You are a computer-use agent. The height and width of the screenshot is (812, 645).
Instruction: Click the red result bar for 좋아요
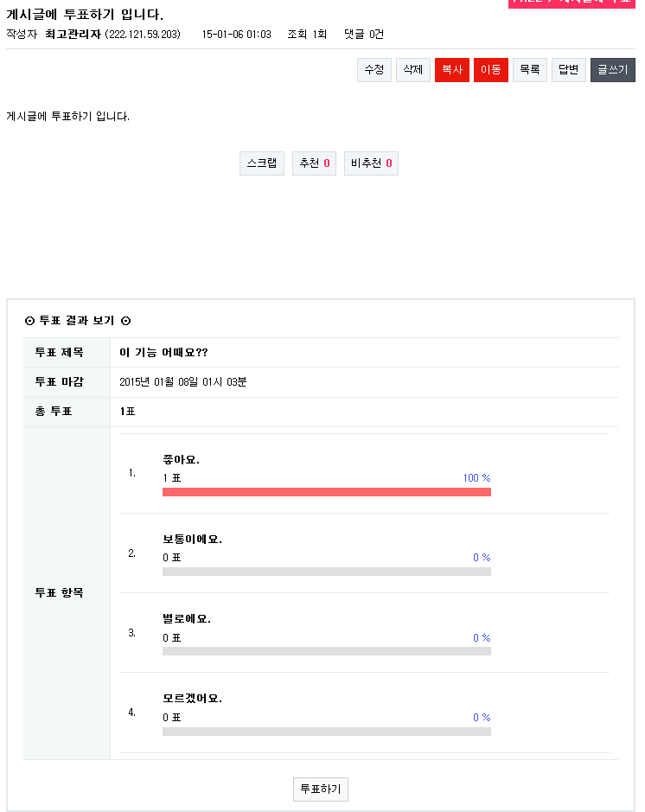click(326, 492)
